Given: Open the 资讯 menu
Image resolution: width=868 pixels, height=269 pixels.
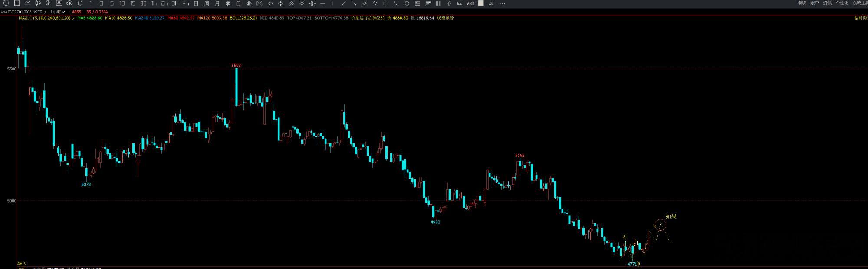Looking at the screenshot, I should (x=827, y=3).
